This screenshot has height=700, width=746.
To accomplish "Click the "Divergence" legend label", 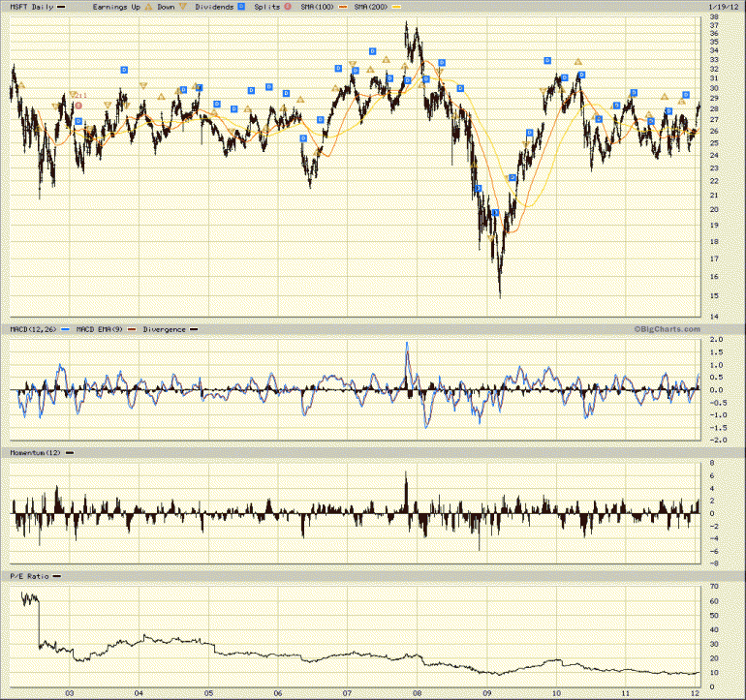I will (x=164, y=329).
